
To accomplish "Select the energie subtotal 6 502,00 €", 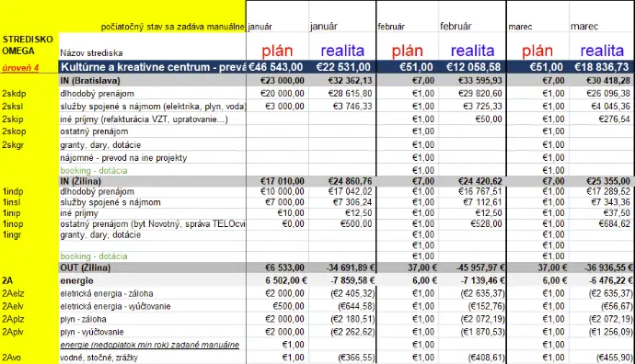I will [x=286, y=280].
